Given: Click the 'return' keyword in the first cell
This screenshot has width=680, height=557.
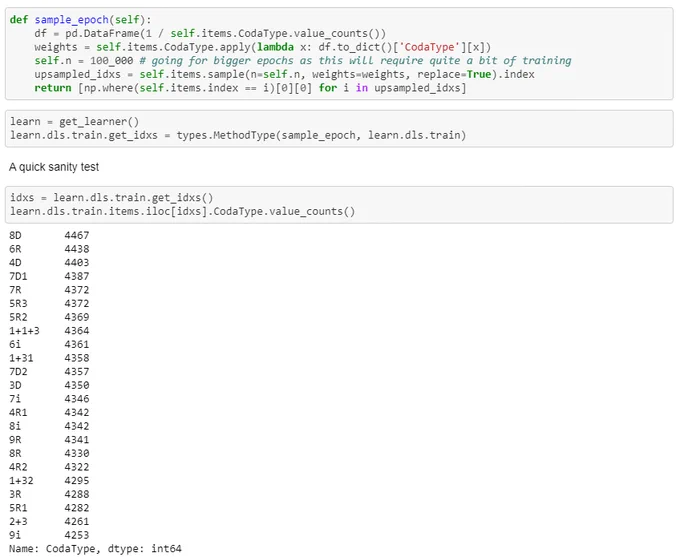Looking at the screenshot, I should click(x=53, y=88).
